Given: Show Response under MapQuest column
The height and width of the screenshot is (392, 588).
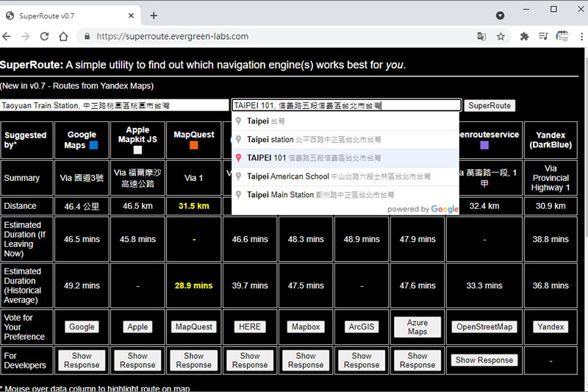Looking at the screenshot, I should coord(194,360).
